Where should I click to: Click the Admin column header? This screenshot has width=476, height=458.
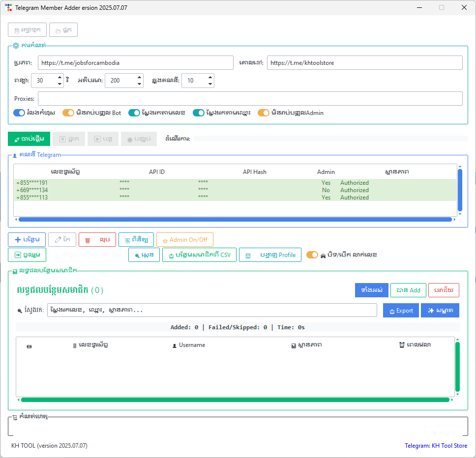click(x=326, y=172)
